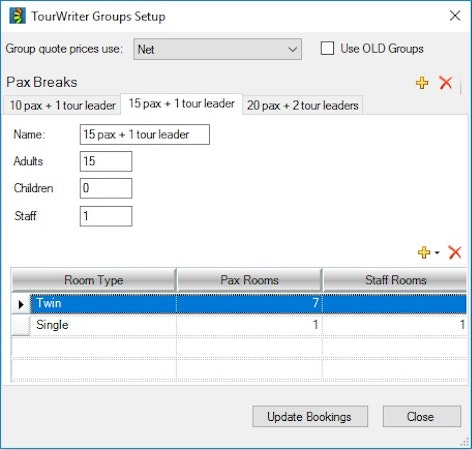Click empty Staff Rooms cell in Twin row
This screenshot has height=450, width=472.
(395, 303)
